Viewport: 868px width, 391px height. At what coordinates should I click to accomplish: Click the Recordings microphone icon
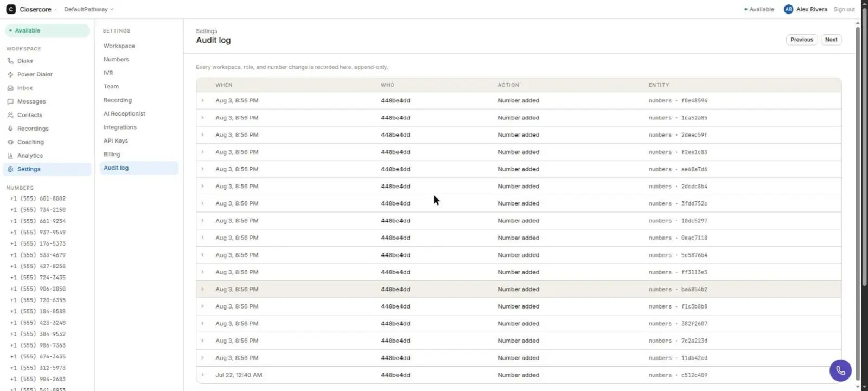10,129
